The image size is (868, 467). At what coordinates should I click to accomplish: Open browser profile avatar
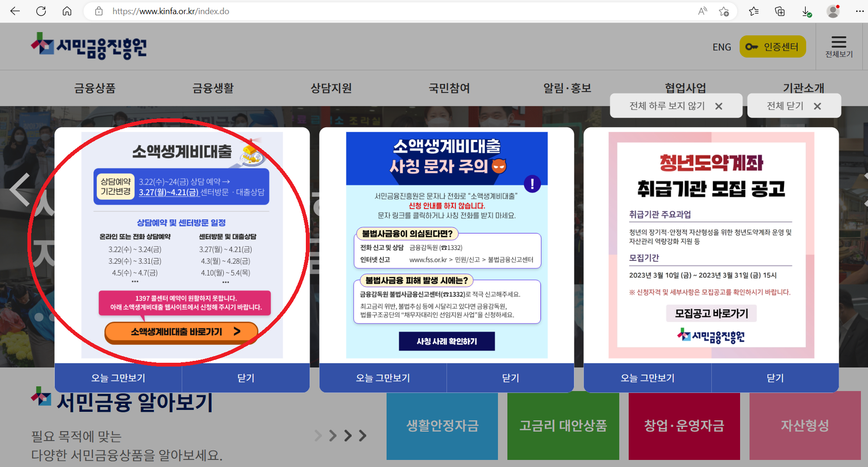coord(833,11)
